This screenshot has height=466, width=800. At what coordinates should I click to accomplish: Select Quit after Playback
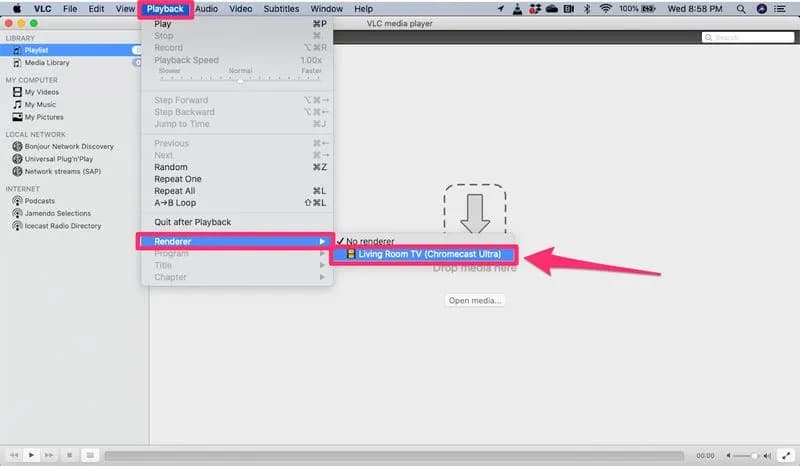(192, 222)
